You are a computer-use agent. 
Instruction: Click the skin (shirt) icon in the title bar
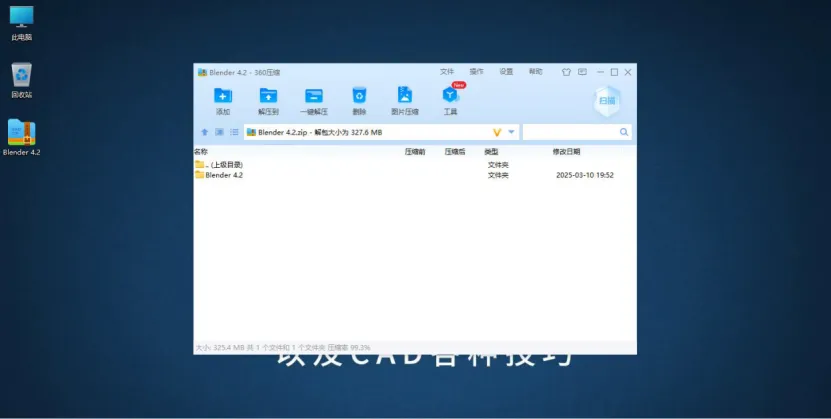click(x=567, y=72)
